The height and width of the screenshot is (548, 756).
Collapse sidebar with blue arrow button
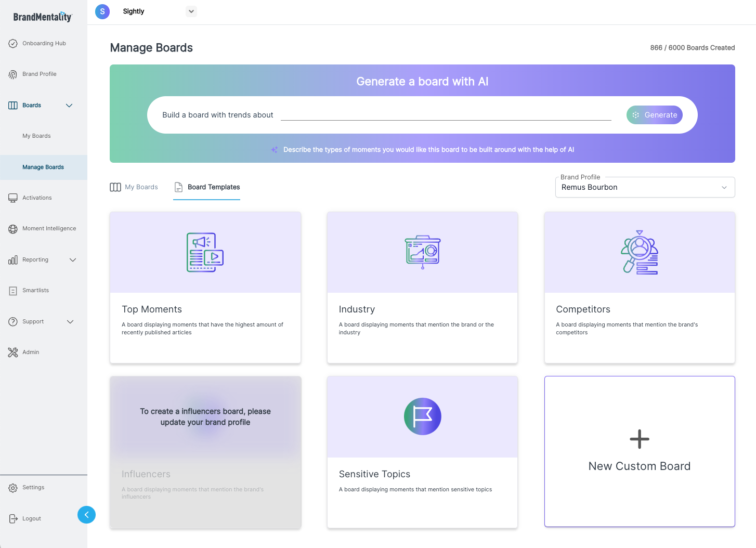coord(86,515)
